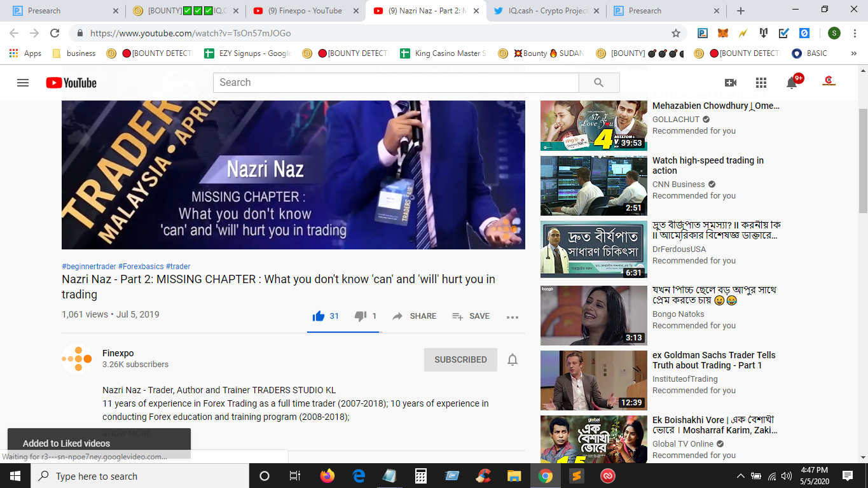Switch to the Finexpo - YouTube tab
The image size is (868, 488).
click(x=305, y=11)
